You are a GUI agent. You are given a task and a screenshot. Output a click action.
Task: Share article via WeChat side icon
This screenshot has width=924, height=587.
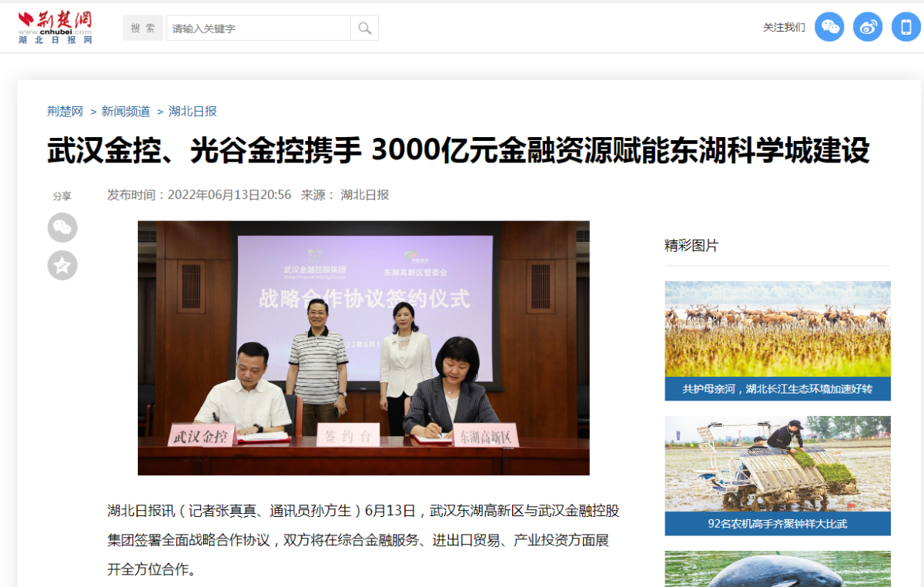click(62, 228)
